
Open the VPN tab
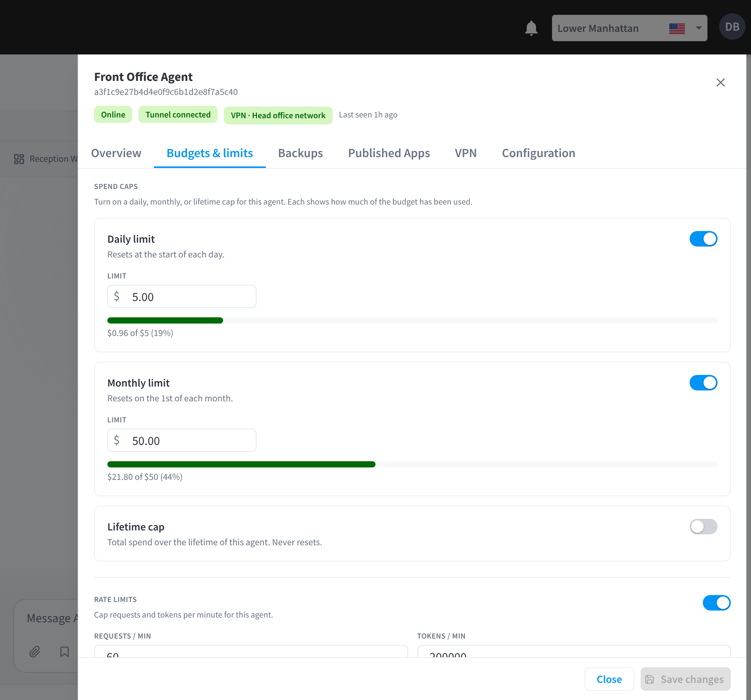tap(466, 153)
